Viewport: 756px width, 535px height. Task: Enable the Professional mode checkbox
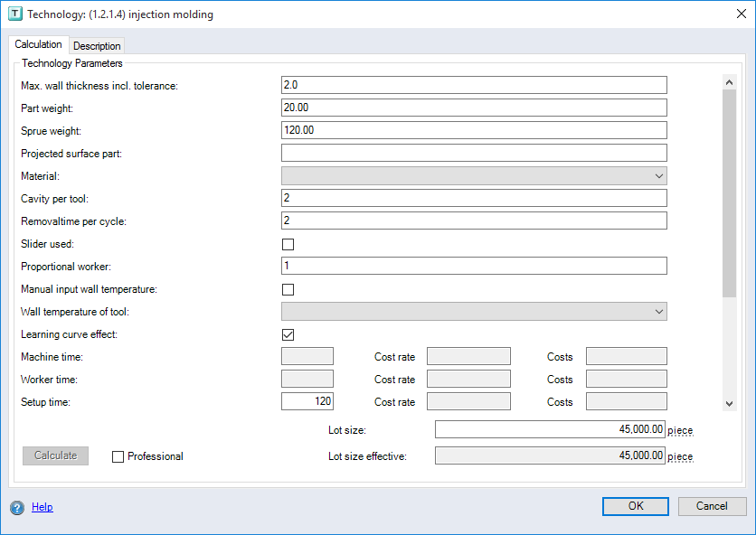point(118,455)
